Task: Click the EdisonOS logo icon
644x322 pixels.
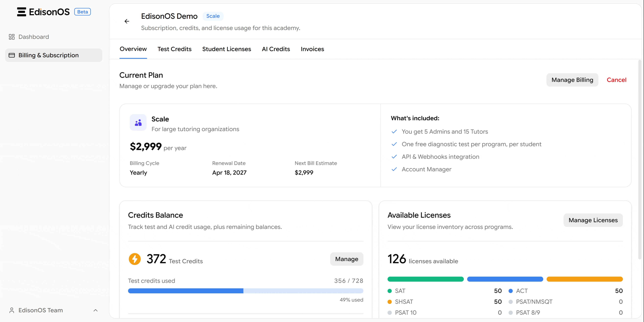Action: coord(21,12)
